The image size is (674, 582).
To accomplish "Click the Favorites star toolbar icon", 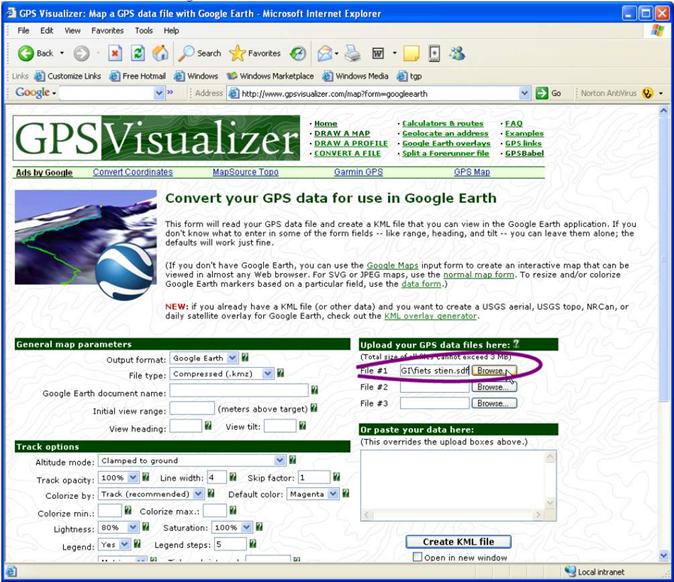I will 237,53.
